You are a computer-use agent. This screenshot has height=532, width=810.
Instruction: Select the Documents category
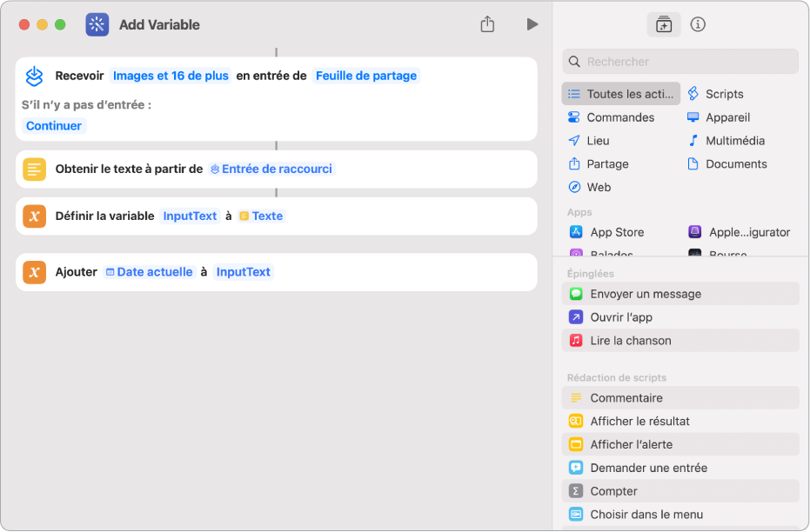pos(726,163)
